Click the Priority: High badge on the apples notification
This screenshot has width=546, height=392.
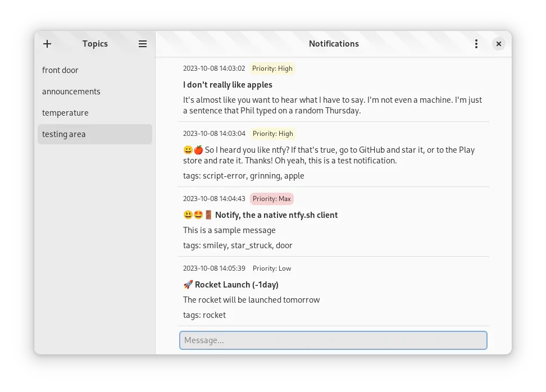[272, 68]
